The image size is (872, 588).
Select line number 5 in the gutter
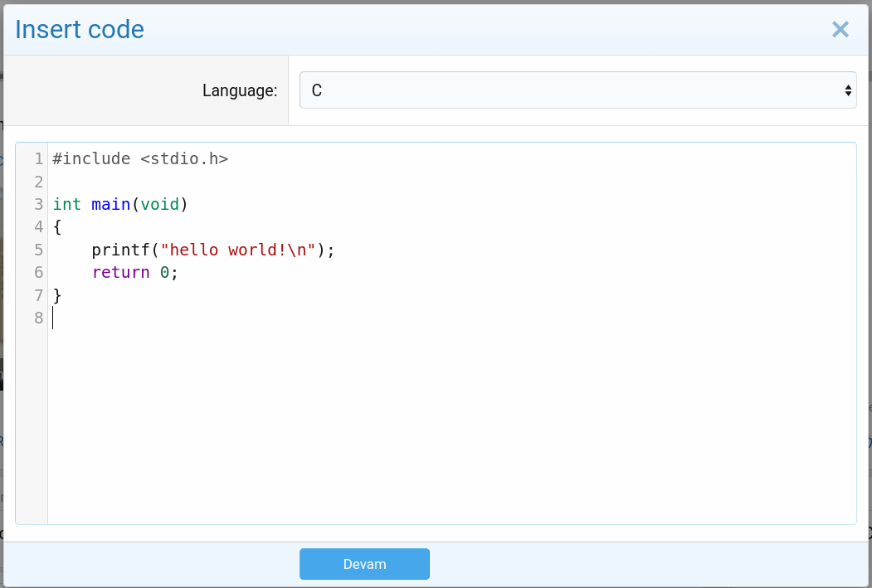point(38,250)
